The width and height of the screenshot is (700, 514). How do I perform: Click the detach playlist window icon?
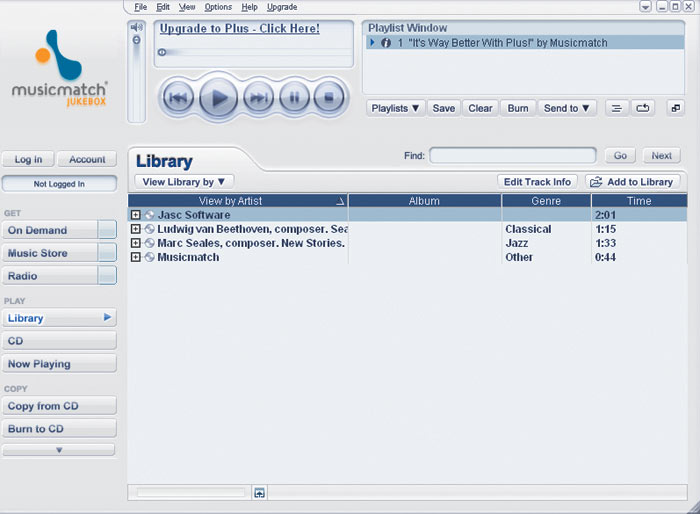coord(676,108)
